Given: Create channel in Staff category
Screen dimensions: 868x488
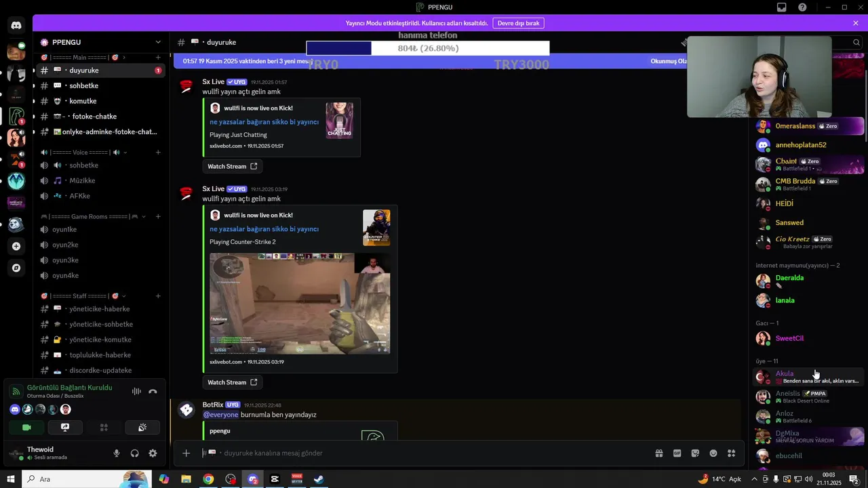Looking at the screenshot, I should (158, 296).
